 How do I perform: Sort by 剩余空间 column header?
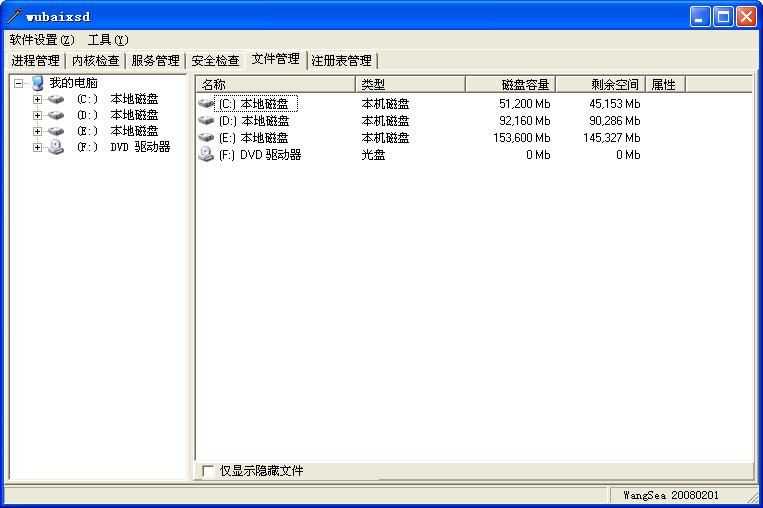(x=600, y=85)
